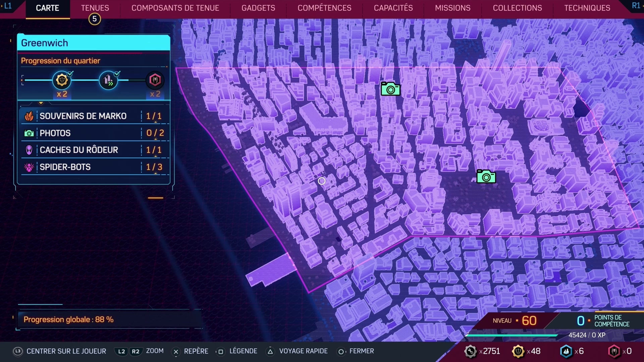
Task: Open the Légende button label
Action: pyautogui.click(x=243, y=351)
